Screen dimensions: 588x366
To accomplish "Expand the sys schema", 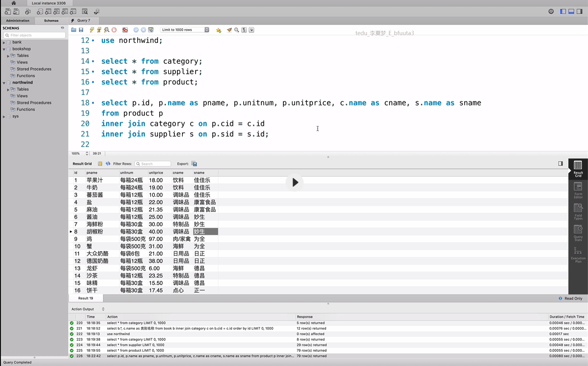I will pos(4,116).
